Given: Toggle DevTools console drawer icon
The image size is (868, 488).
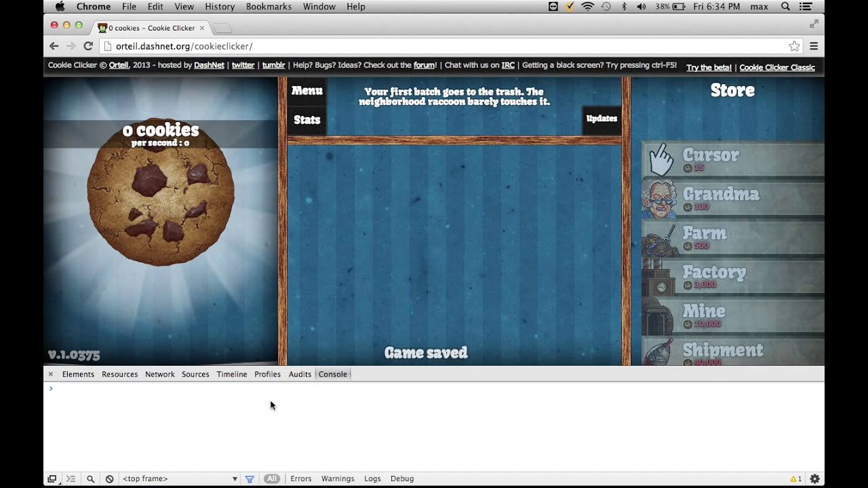Looking at the screenshot, I should (x=71, y=479).
